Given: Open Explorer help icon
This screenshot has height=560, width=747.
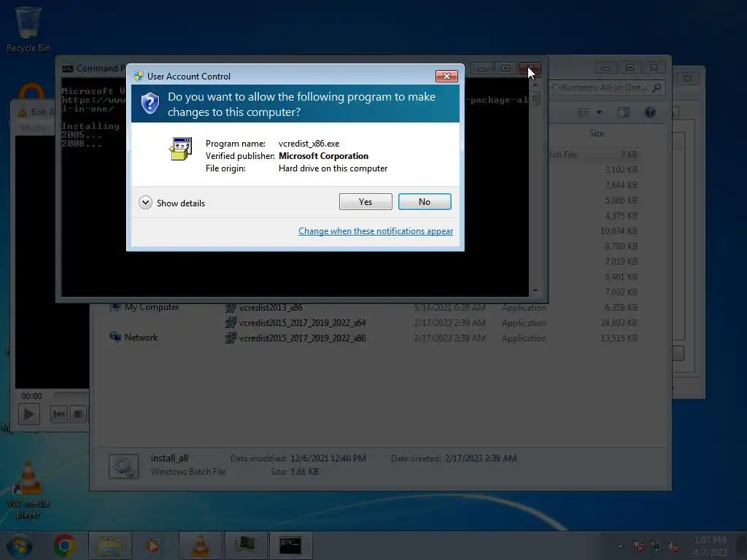Looking at the screenshot, I should click(x=650, y=112).
